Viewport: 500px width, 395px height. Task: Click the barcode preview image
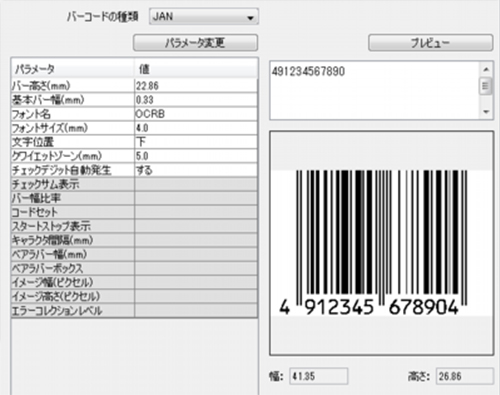(381, 243)
